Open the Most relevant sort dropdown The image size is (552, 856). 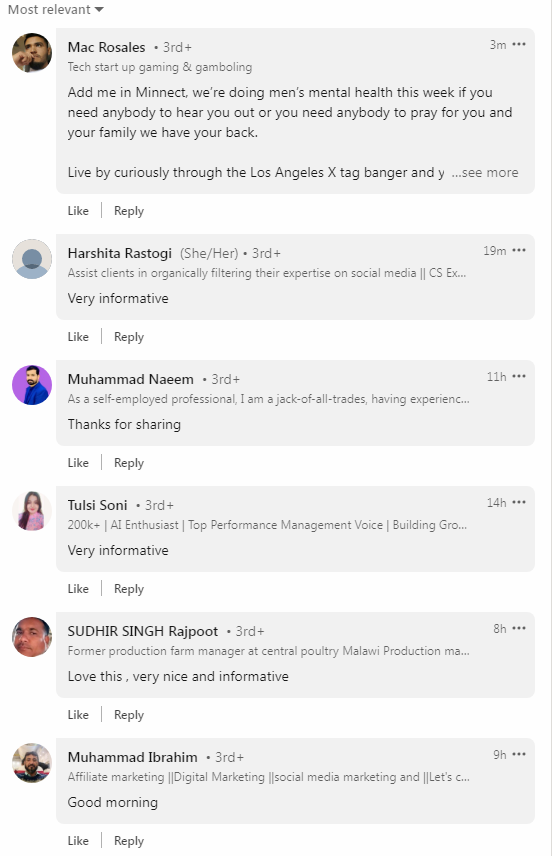[x=55, y=9]
